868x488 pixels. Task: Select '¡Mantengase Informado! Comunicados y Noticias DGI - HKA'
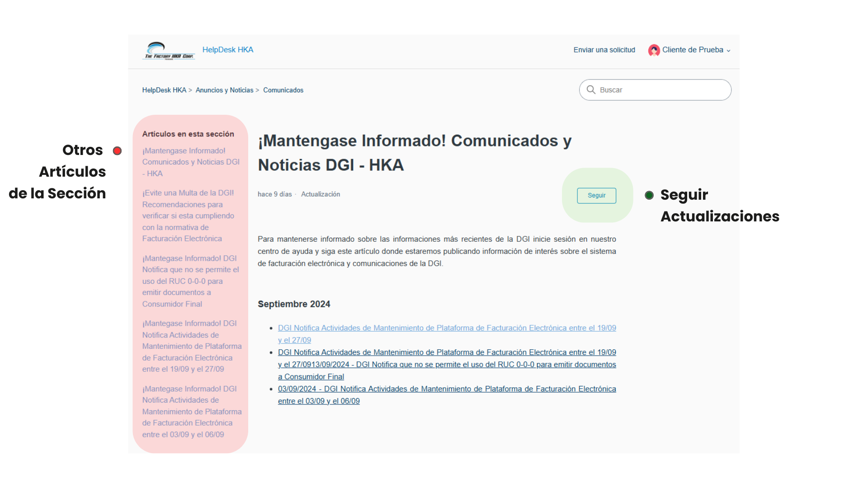[x=191, y=162]
